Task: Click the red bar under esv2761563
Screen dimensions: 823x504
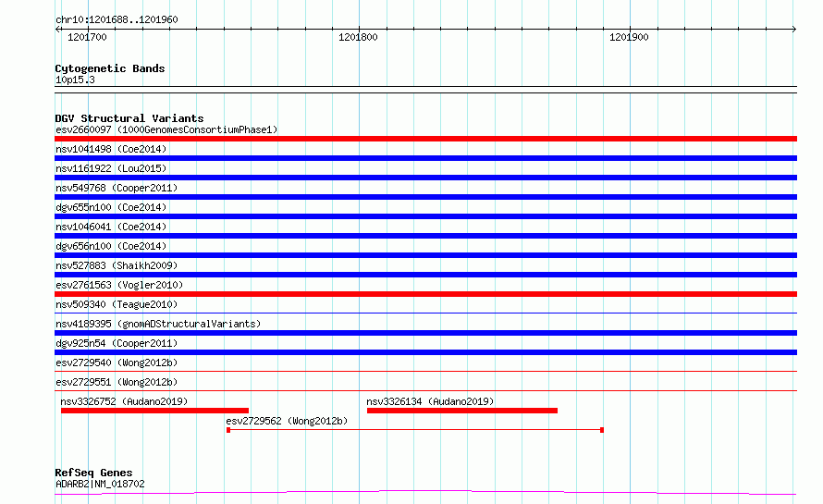Action: tap(425, 294)
